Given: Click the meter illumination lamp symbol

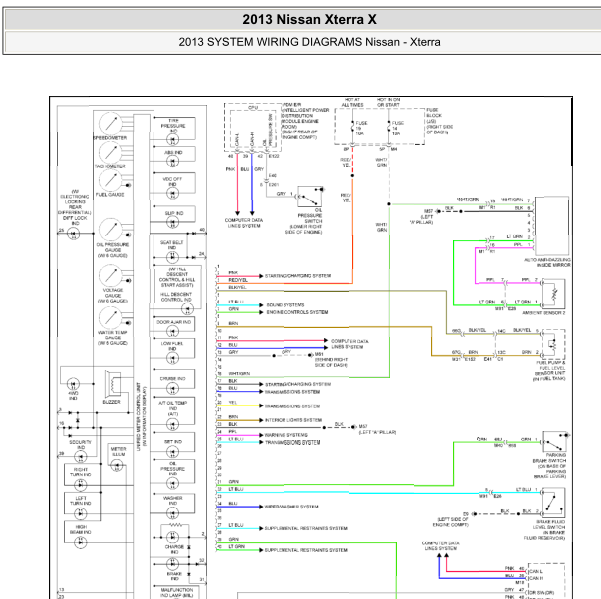Looking at the screenshot, I should [117, 466].
